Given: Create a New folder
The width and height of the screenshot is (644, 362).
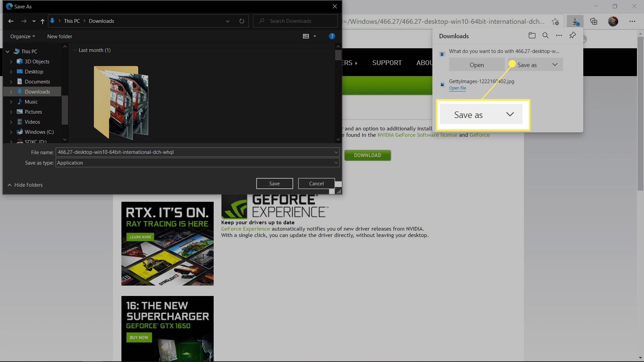Looking at the screenshot, I should tap(60, 36).
